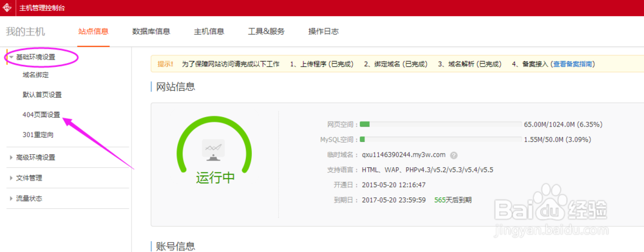644x252 pixels.
Task: Switch to the 数据库信息 tab
Action: tap(151, 32)
